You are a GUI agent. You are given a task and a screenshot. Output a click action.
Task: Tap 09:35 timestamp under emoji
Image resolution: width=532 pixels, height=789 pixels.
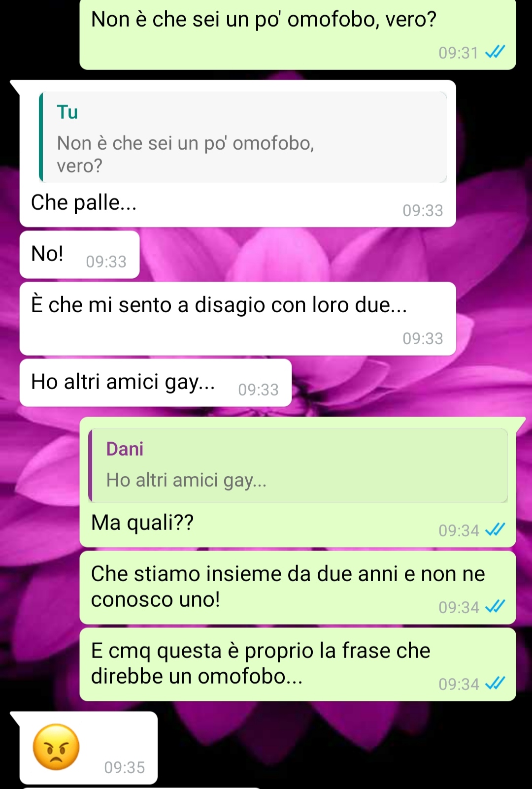click(x=125, y=767)
